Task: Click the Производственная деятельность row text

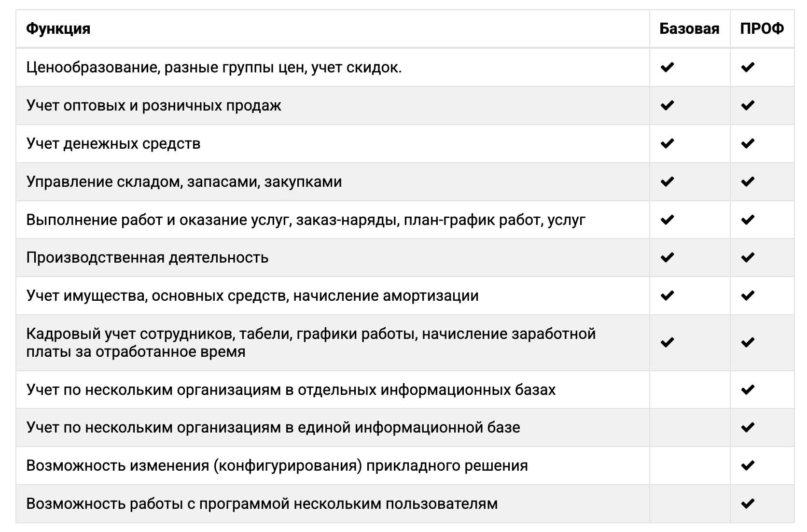Action: (x=147, y=257)
